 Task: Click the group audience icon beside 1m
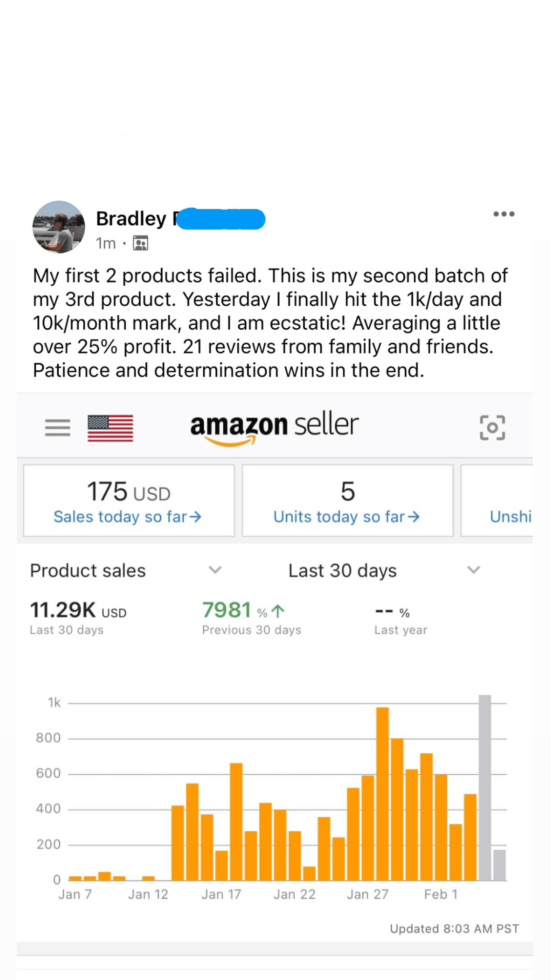point(141,244)
